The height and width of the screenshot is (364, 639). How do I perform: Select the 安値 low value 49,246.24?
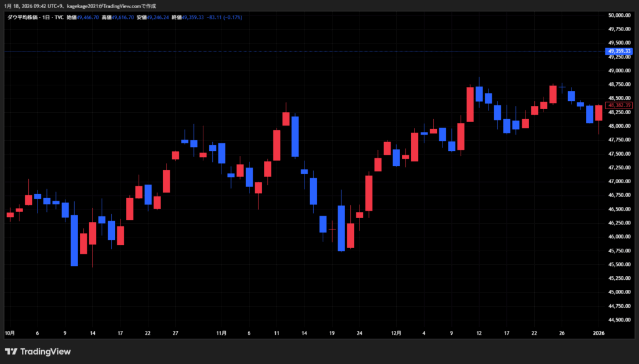[157, 17]
